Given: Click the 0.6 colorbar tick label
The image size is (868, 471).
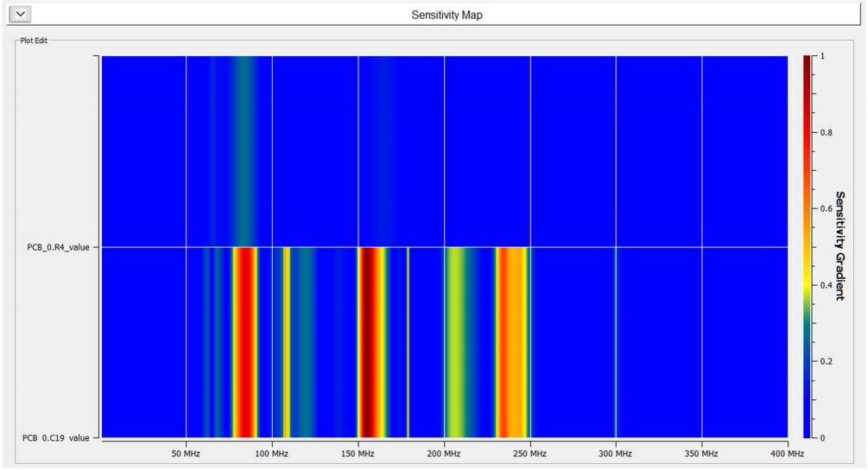Looking at the screenshot, I should 826,208.
